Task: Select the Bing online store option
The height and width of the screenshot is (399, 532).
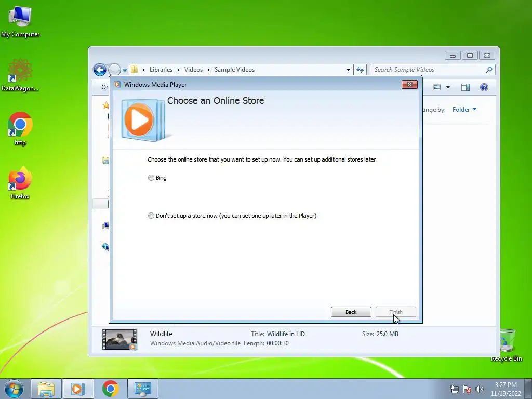Action: [151, 178]
